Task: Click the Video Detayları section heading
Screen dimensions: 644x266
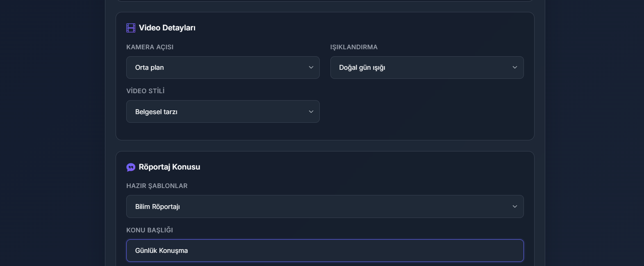Action: coord(167,28)
